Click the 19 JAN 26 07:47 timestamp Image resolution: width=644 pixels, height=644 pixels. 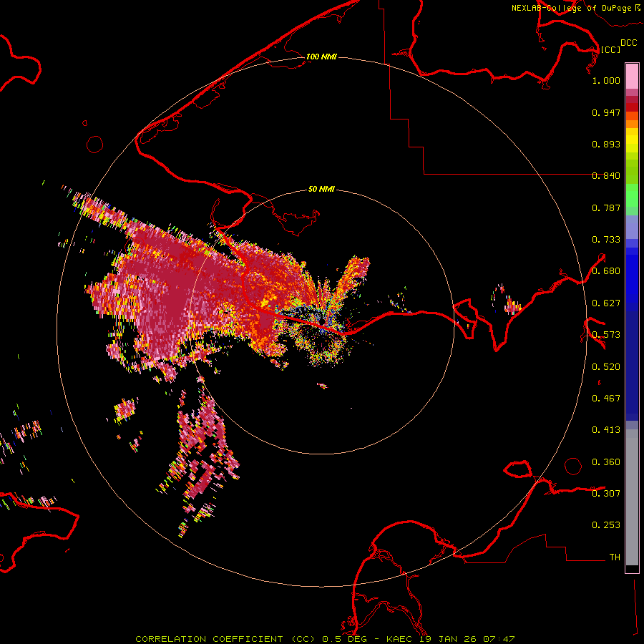click(467, 639)
